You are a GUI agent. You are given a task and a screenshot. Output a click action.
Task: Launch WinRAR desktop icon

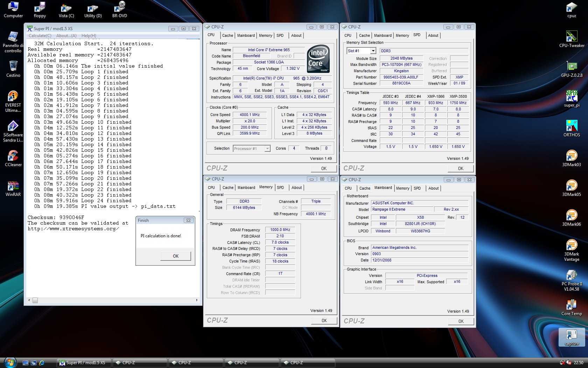(x=13, y=189)
